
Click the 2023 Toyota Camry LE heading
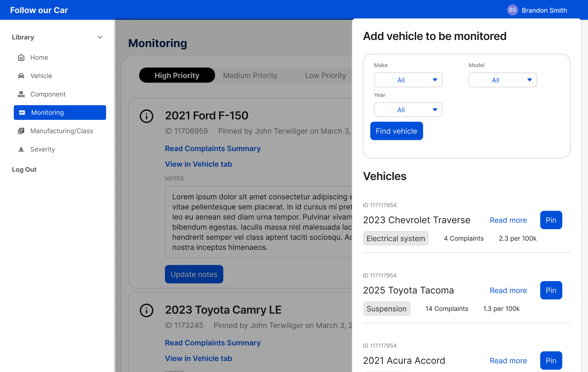pos(223,310)
